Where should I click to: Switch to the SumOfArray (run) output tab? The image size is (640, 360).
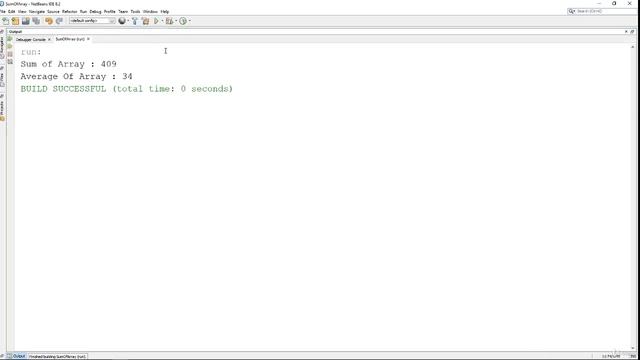point(70,39)
